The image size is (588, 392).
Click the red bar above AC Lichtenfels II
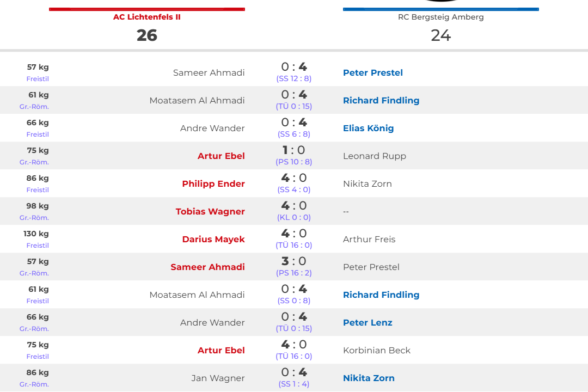coord(147,9)
